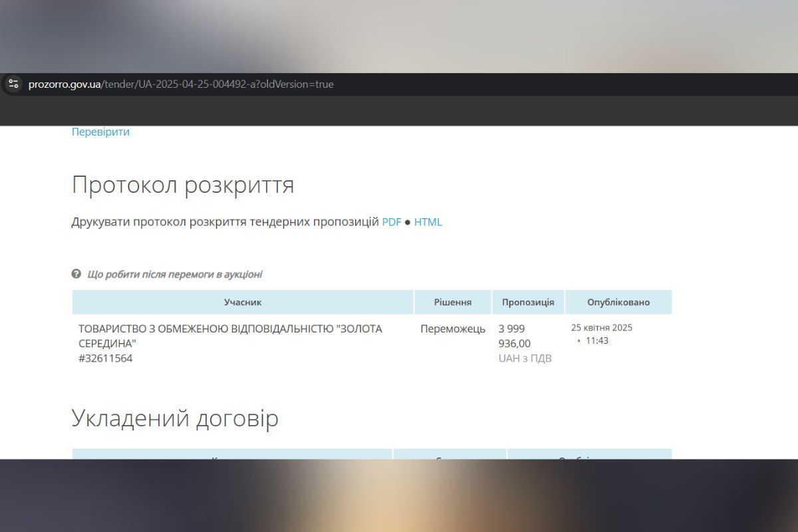
Task: Click the Пропозиція column header
Action: pos(528,302)
